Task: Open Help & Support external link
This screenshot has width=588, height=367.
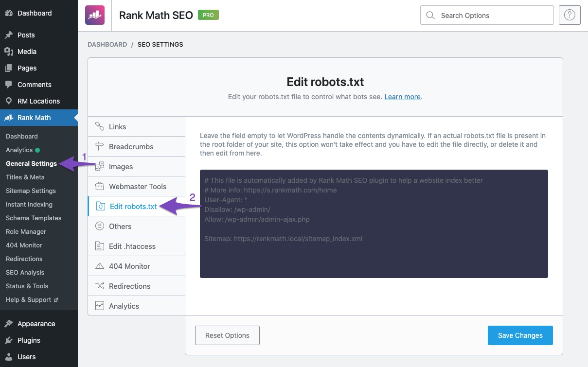Action: (x=32, y=300)
